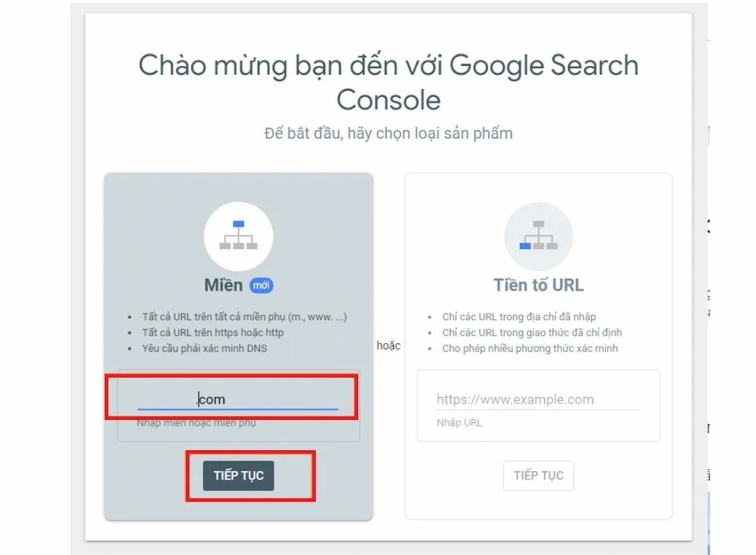The width and height of the screenshot is (756, 555).
Task: Click the 'Chào mừng bạn đến với Google Search Console' title
Action: (389, 83)
